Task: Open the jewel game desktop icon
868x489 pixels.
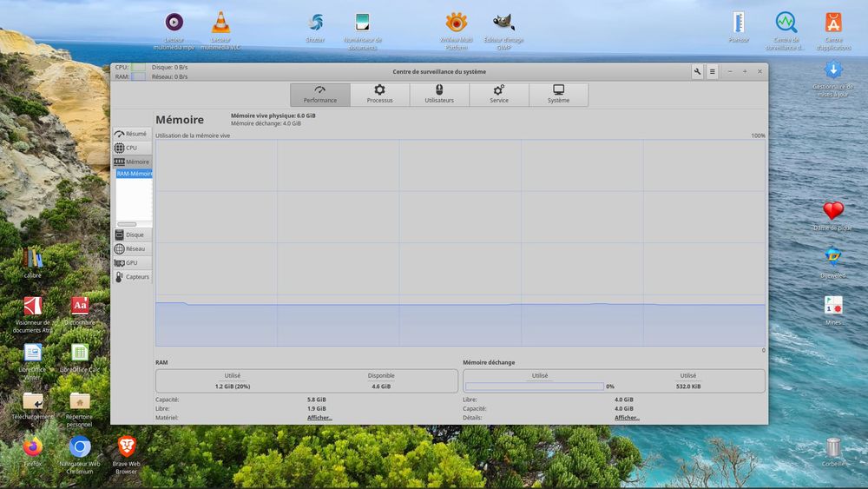Action: click(x=833, y=263)
